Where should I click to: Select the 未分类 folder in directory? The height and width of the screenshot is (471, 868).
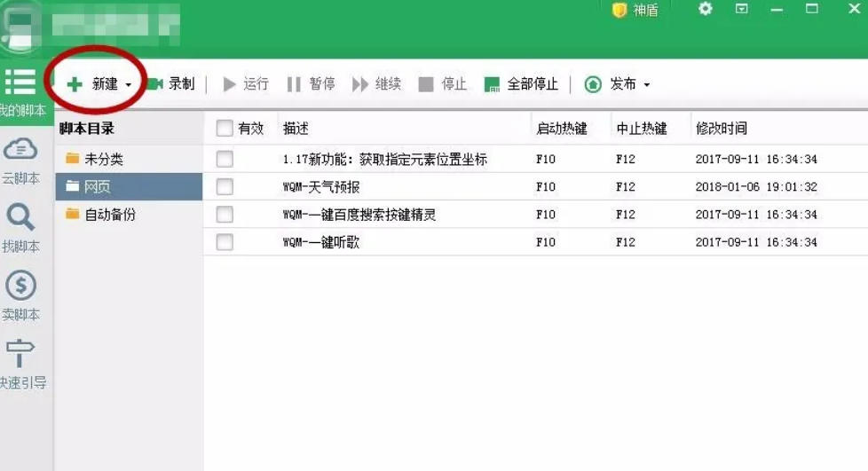click(103, 160)
